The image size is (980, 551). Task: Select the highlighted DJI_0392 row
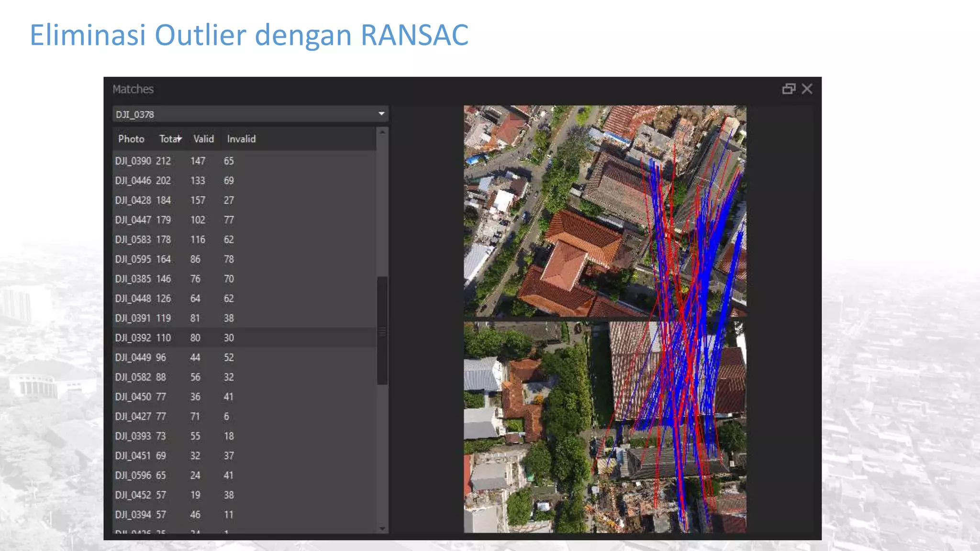click(245, 337)
